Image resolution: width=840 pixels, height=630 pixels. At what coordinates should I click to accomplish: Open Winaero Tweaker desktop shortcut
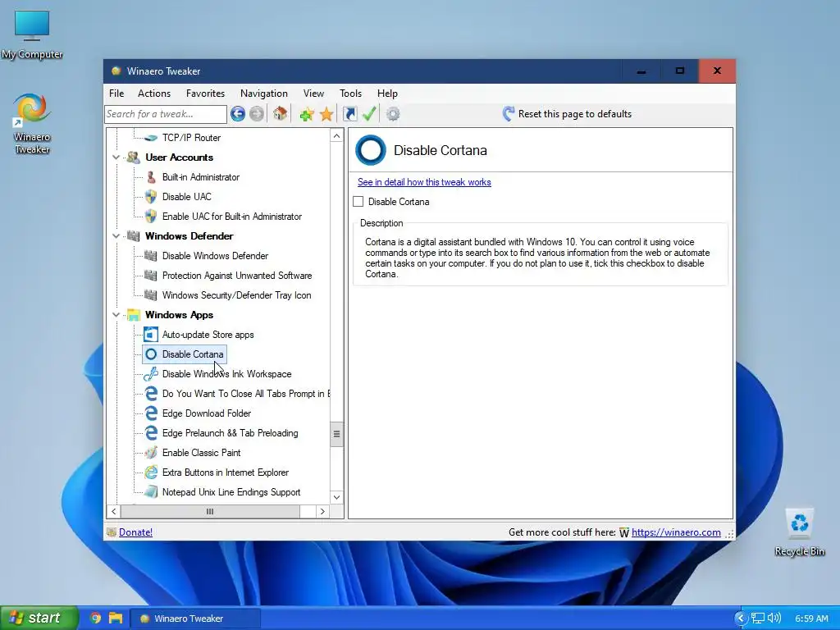tap(32, 125)
